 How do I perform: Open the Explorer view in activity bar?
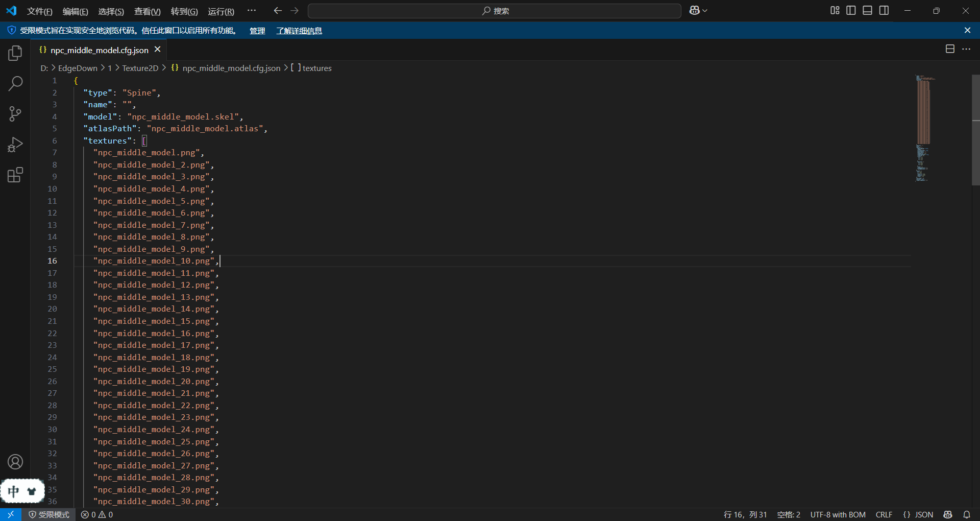(x=15, y=53)
